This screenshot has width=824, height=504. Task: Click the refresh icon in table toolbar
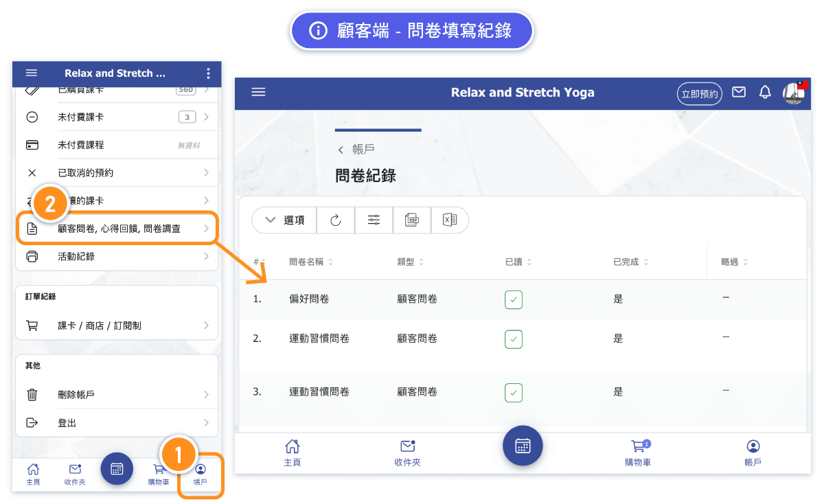[x=336, y=220]
